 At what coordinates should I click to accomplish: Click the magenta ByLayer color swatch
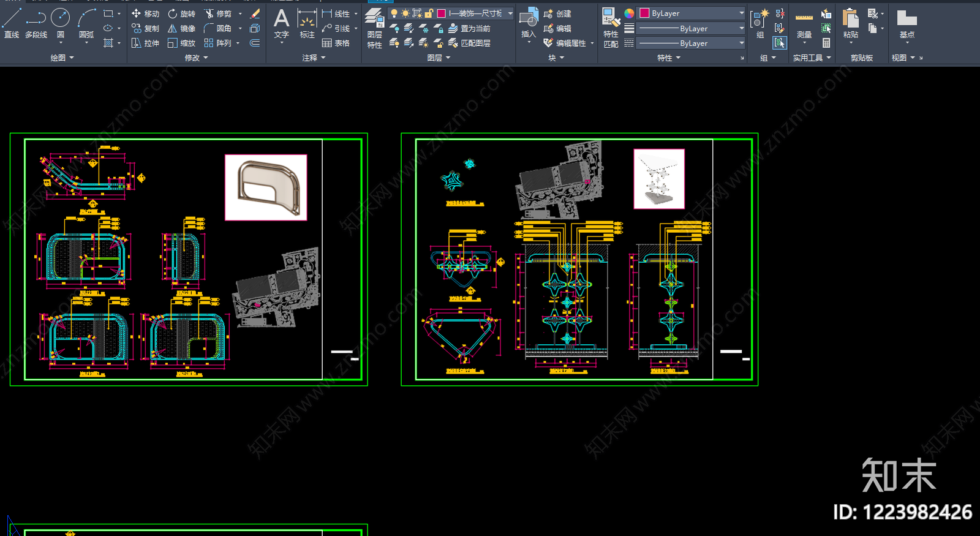pyautogui.click(x=644, y=13)
